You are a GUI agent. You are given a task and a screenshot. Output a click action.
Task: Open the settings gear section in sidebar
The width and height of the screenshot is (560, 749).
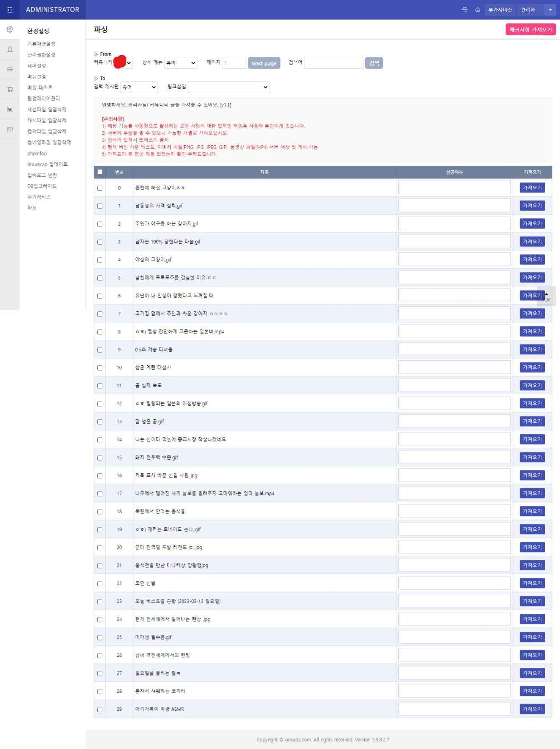[x=9, y=29]
